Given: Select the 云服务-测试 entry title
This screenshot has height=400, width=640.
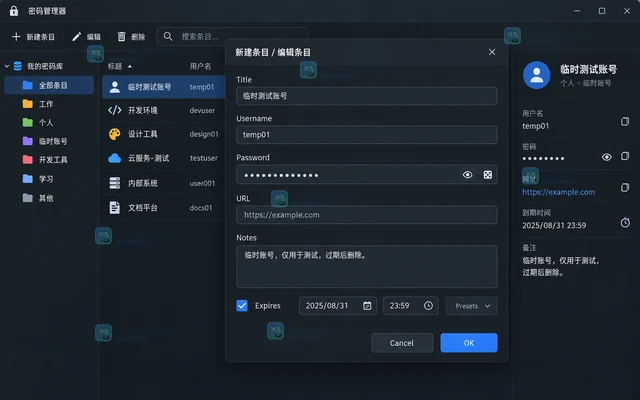Looking at the screenshot, I should pyautogui.click(x=149, y=158).
